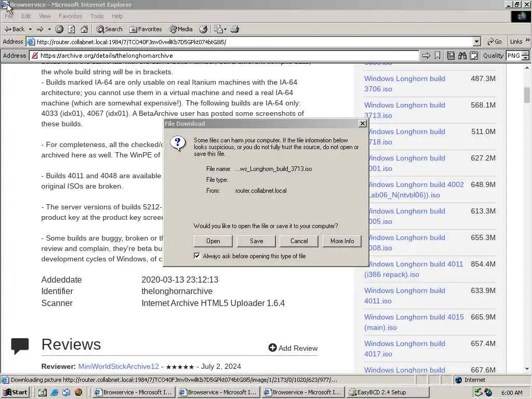This screenshot has height=399, width=532.
Task: Click the Windows Start button
Action: (15, 392)
